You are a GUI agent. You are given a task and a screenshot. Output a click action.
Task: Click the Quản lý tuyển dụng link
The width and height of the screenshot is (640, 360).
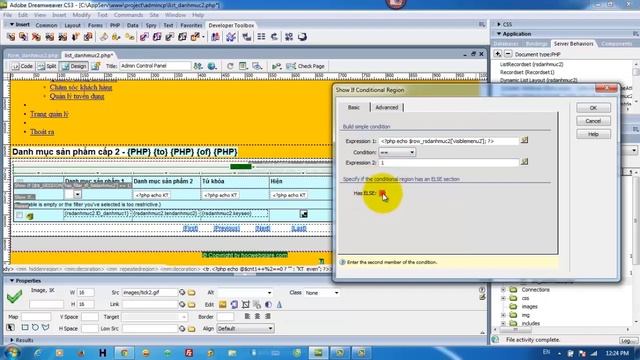pyautogui.click(x=77, y=96)
